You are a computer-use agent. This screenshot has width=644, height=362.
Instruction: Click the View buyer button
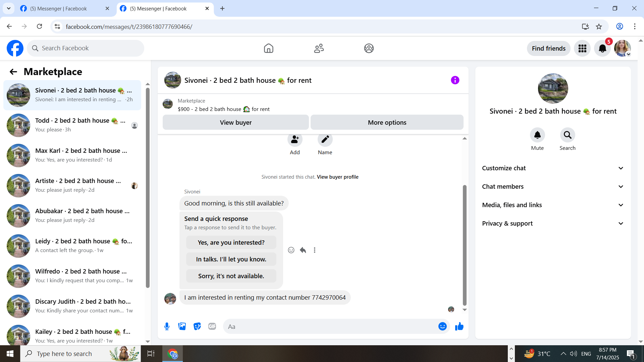[235, 122]
